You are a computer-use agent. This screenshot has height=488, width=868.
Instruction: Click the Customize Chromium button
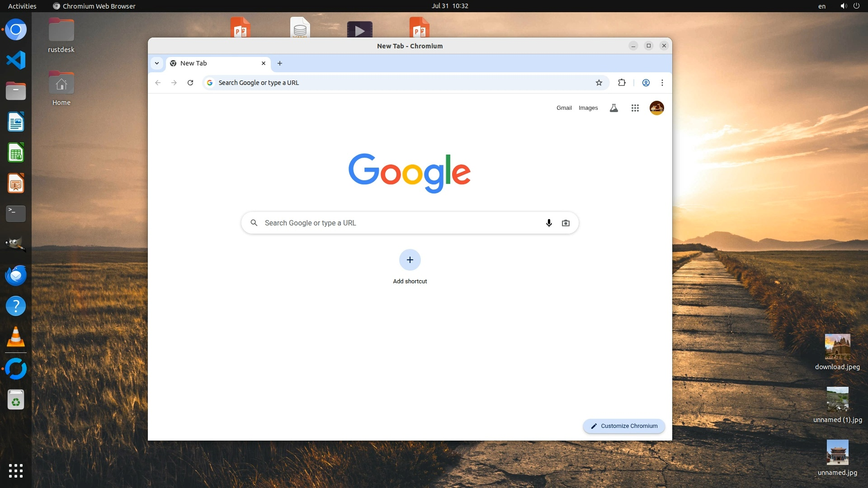point(624,426)
